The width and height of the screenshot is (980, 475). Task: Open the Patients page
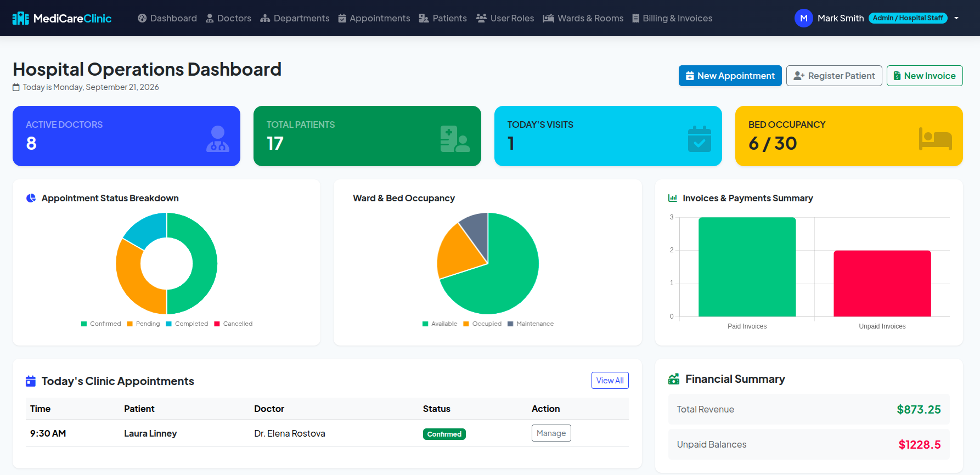coord(443,18)
